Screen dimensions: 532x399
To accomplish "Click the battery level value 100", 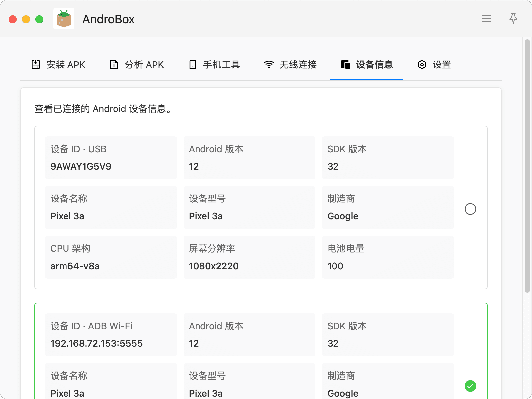I will (x=335, y=266).
